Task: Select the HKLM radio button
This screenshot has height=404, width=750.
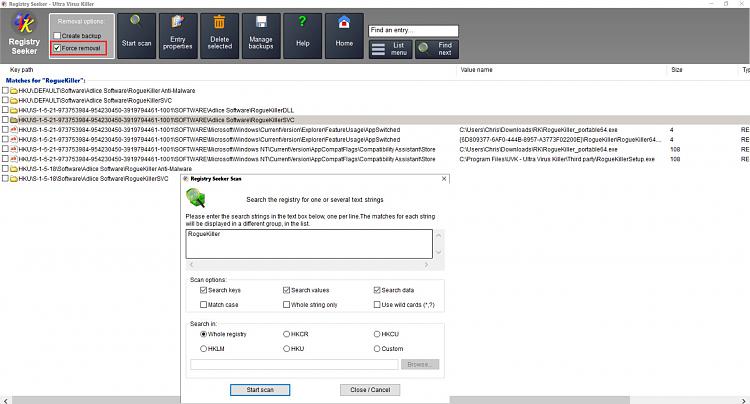Action: [x=203, y=349]
